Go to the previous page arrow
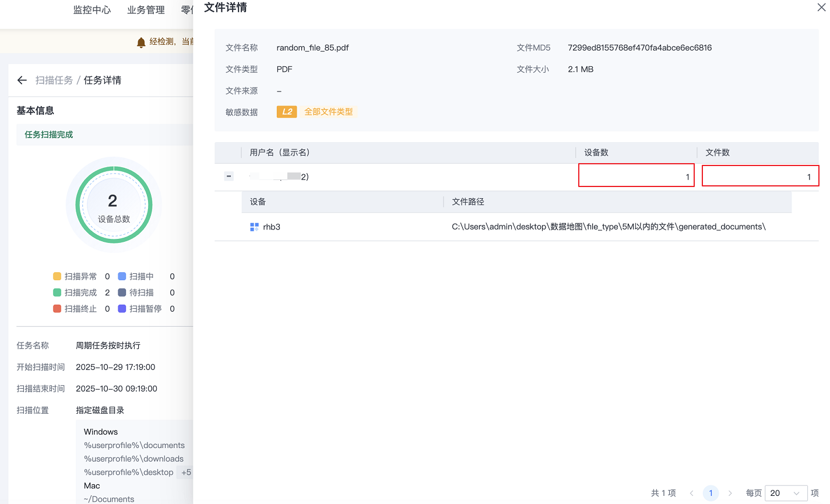The width and height of the screenshot is (830, 504). [x=691, y=493]
